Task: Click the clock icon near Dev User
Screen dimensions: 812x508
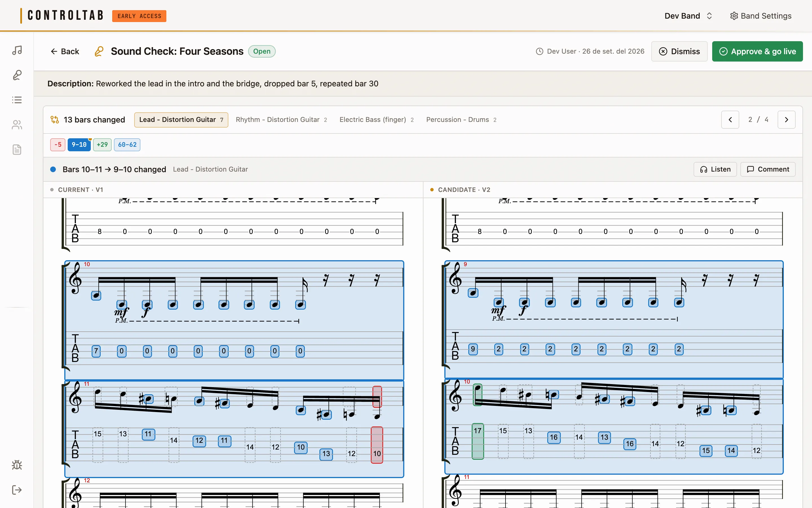Action: click(540, 51)
